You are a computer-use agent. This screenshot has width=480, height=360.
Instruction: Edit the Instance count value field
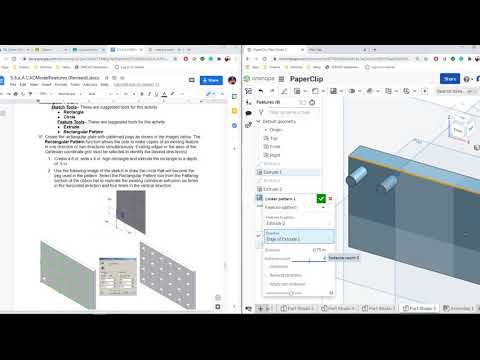tap(308, 259)
